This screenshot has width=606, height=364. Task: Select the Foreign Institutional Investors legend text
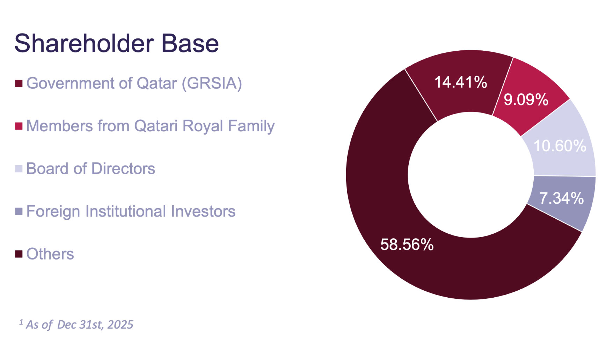(131, 212)
